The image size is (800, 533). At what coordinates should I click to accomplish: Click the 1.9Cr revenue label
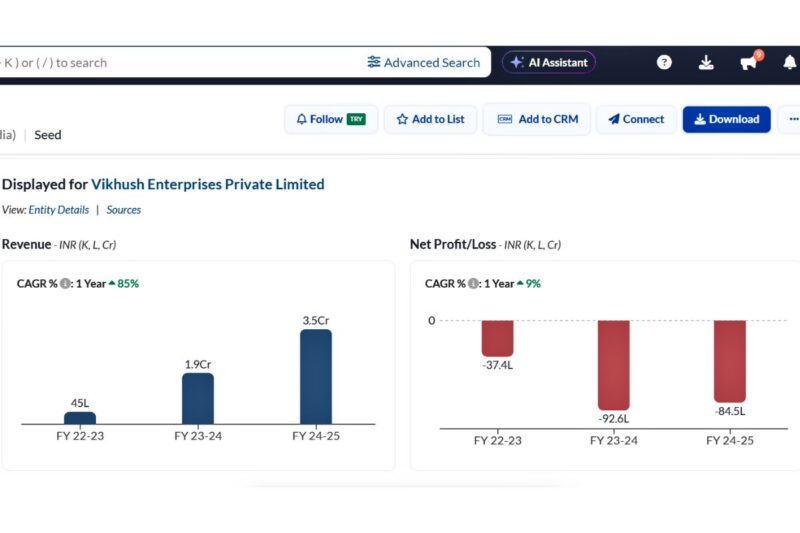point(198,364)
